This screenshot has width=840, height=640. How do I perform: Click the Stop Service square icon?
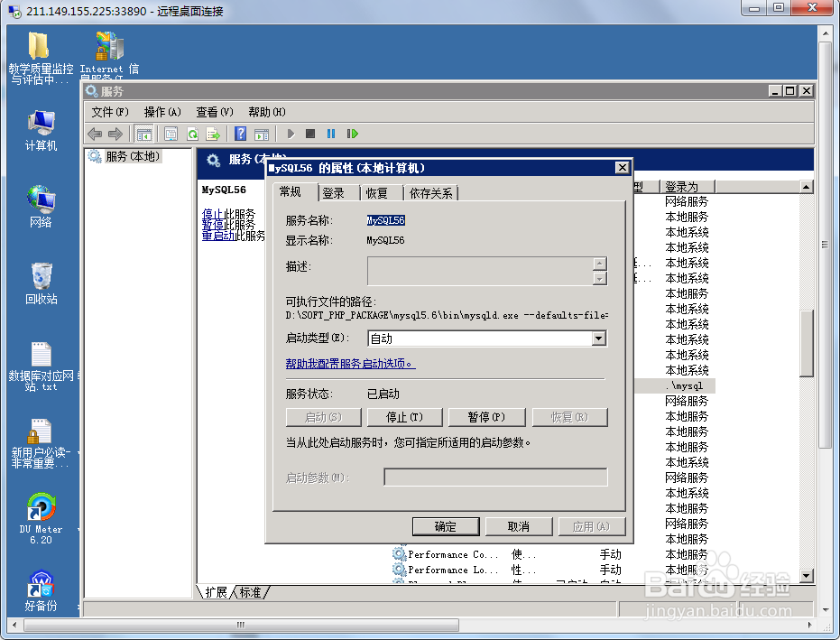point(310,134)
